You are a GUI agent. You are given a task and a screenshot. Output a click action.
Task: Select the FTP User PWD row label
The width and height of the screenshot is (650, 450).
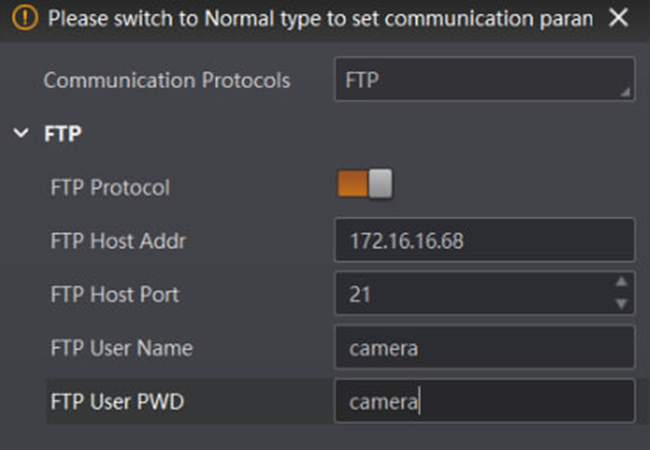[118, 402]
